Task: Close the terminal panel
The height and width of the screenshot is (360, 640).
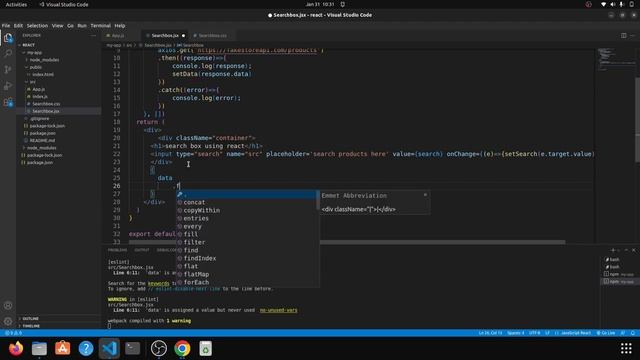Action: pos(633,250)
